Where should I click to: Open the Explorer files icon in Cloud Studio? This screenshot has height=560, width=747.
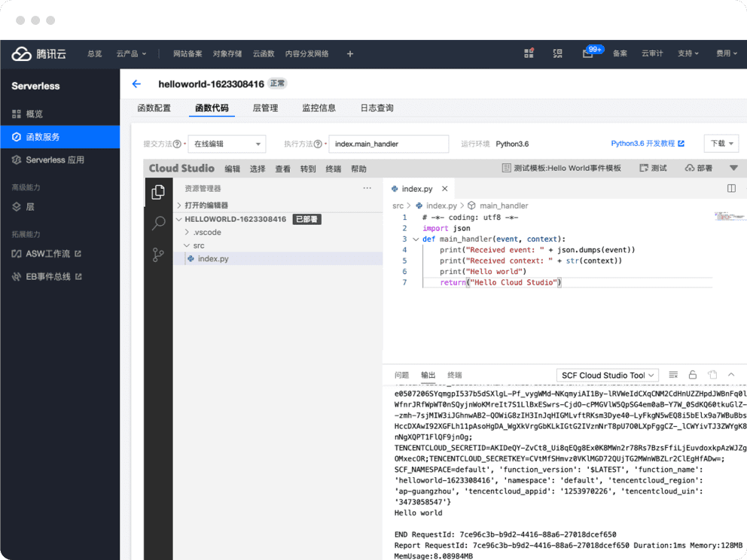(158, 192)
